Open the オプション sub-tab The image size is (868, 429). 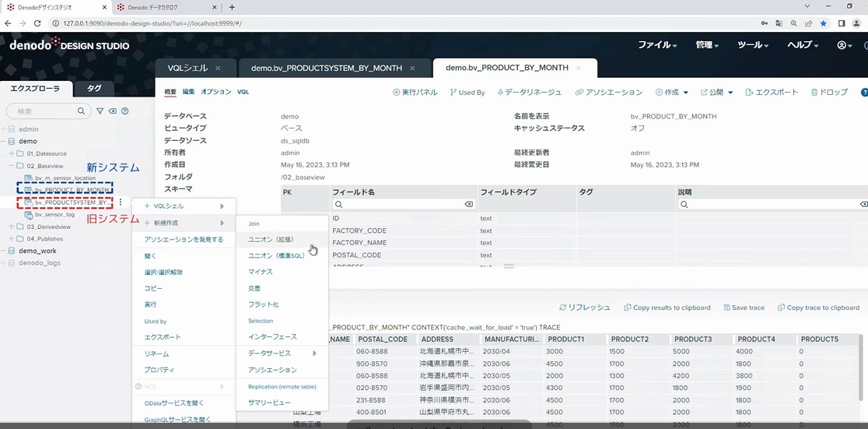click(x=216, y=92)
